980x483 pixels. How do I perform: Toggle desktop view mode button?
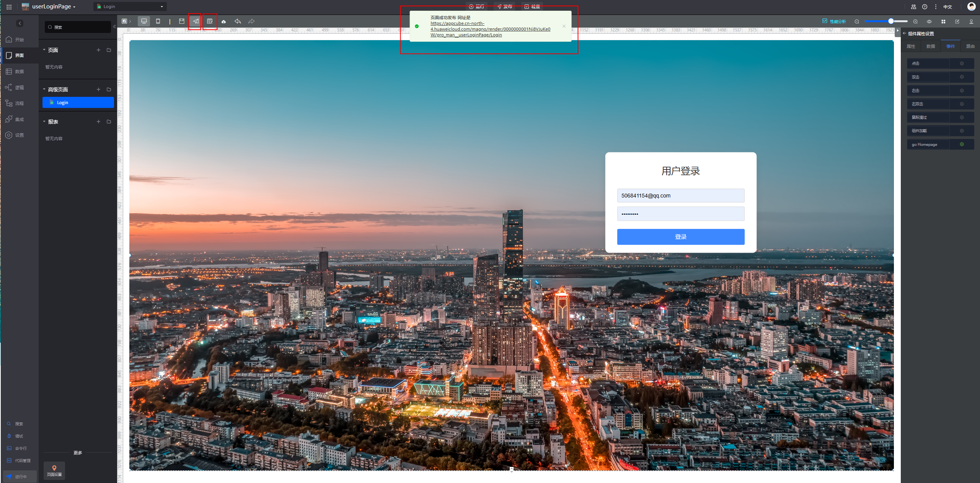[144, 21]
